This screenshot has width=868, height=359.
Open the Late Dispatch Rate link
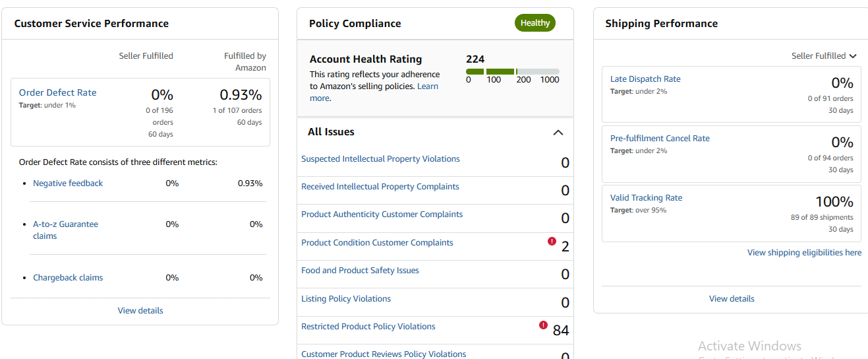(x=645, y=79)
